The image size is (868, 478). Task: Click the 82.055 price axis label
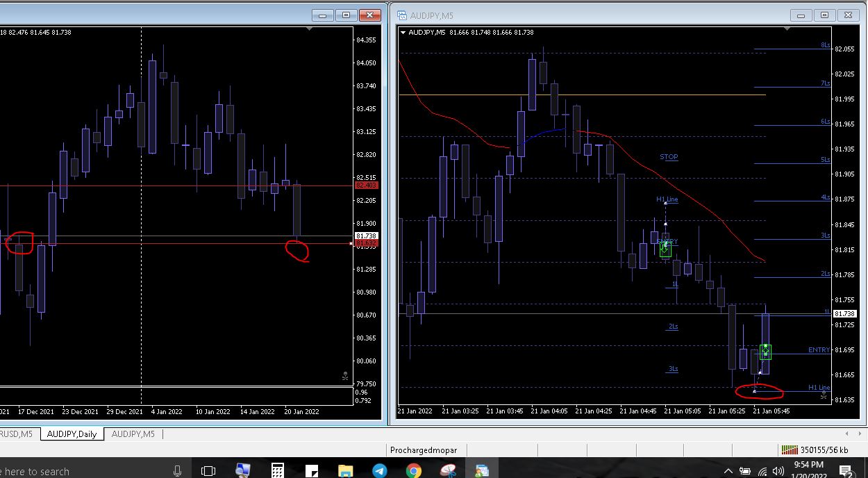(x=844, y=49)
